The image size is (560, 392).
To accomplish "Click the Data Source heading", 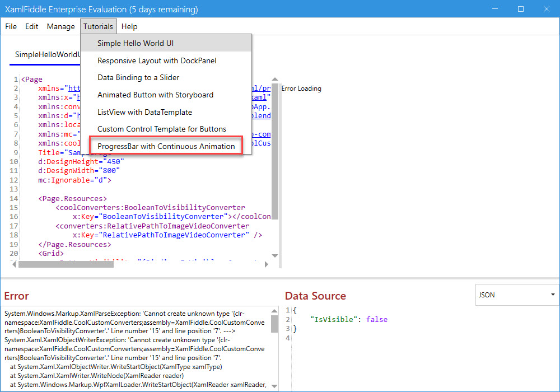I will tap(315, 296).
